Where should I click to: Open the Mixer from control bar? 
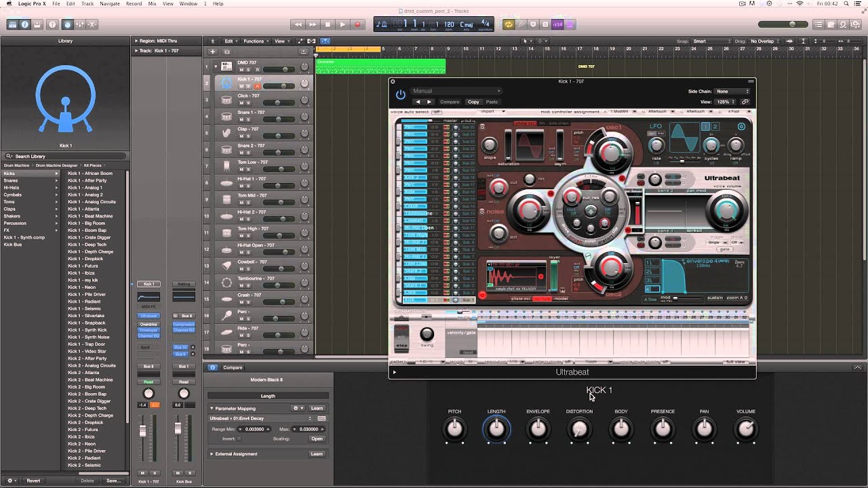click(80, 24)
